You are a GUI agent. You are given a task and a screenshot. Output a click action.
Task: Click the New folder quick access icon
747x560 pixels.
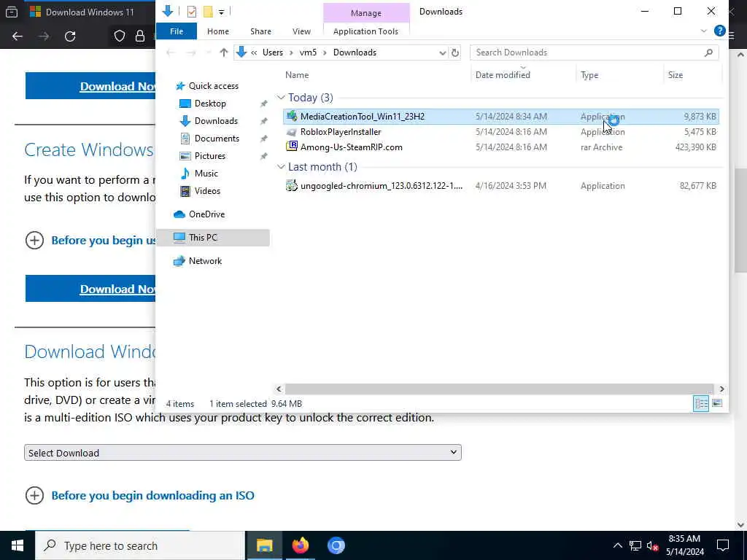click(x=208, y=12)
